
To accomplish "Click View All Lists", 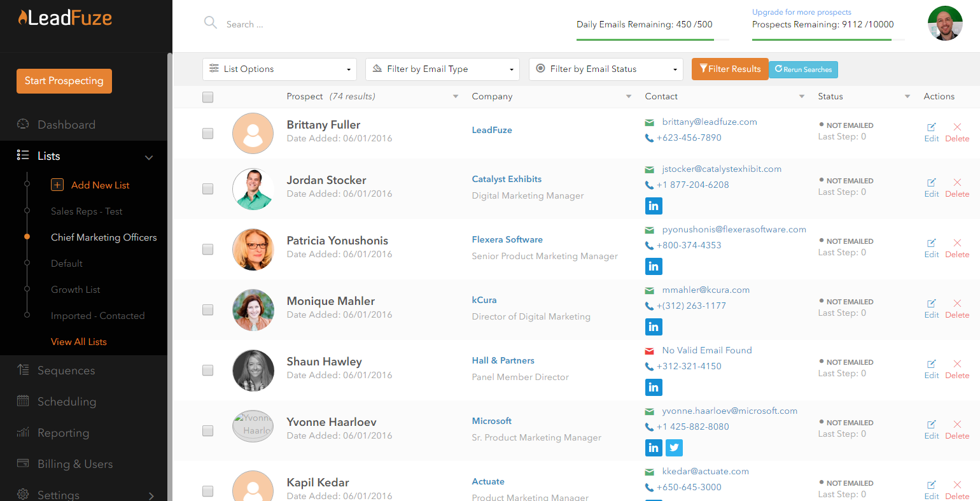I will 79,342.
